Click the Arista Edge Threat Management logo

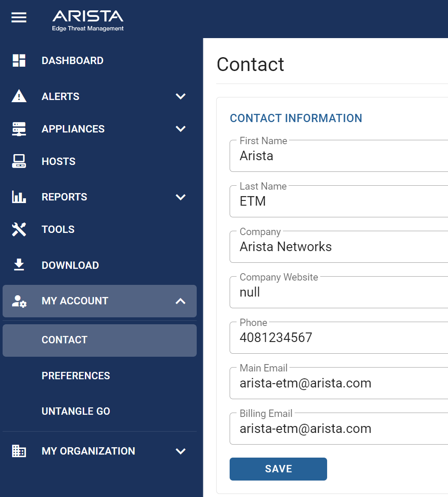point(88,20)
